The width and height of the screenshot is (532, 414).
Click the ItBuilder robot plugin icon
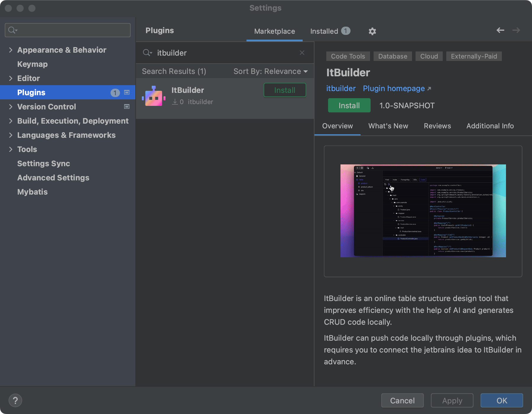coord(153,96)
